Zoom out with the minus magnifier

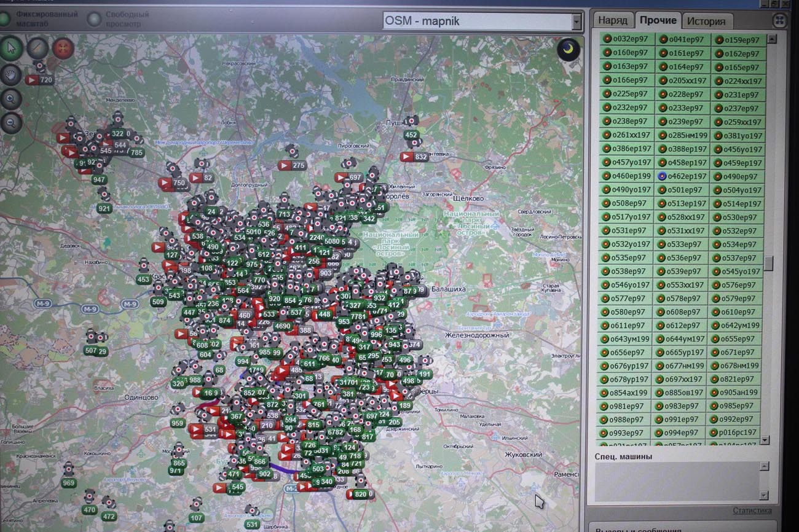(x=10, y=123)
